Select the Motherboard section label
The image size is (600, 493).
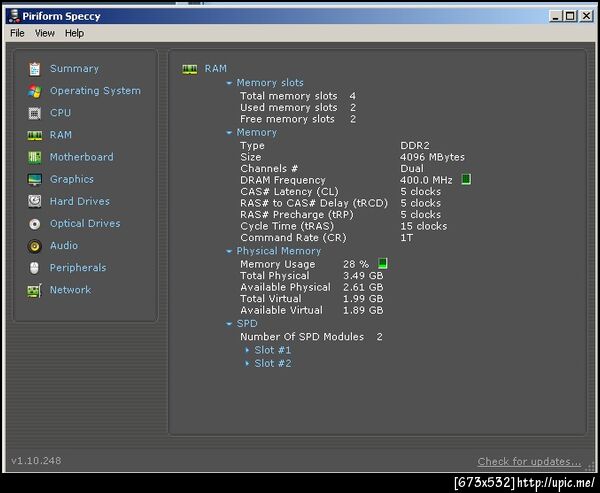click(82, 157)
